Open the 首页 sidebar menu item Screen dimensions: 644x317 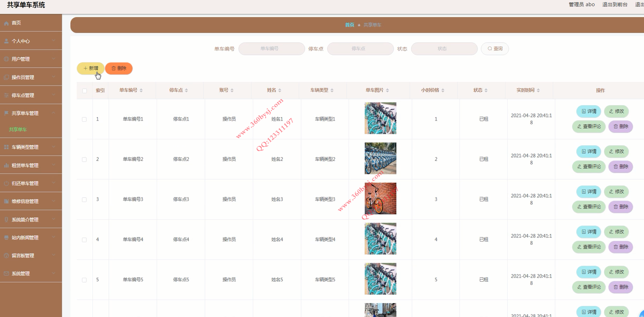tap(31, 23)
